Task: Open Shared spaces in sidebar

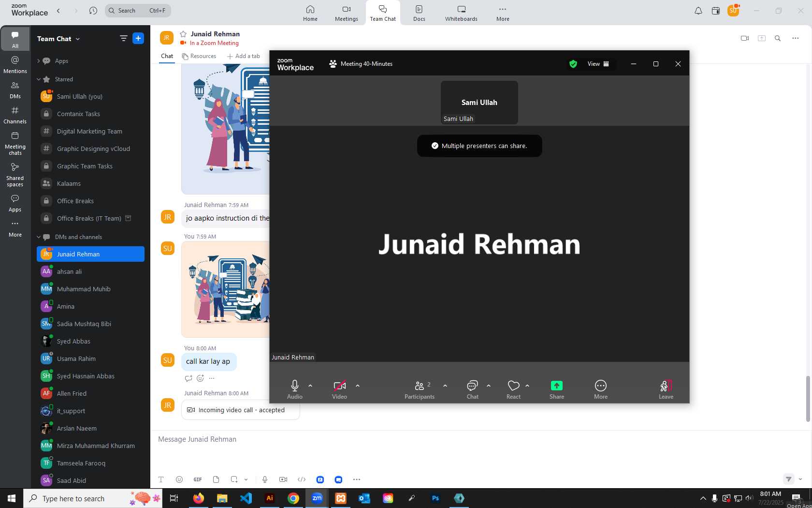Action: pyautogui.click(x=15, y=175)
